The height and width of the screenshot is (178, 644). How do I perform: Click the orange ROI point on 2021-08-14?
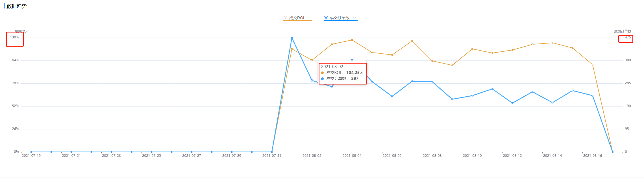pos(552,43)
